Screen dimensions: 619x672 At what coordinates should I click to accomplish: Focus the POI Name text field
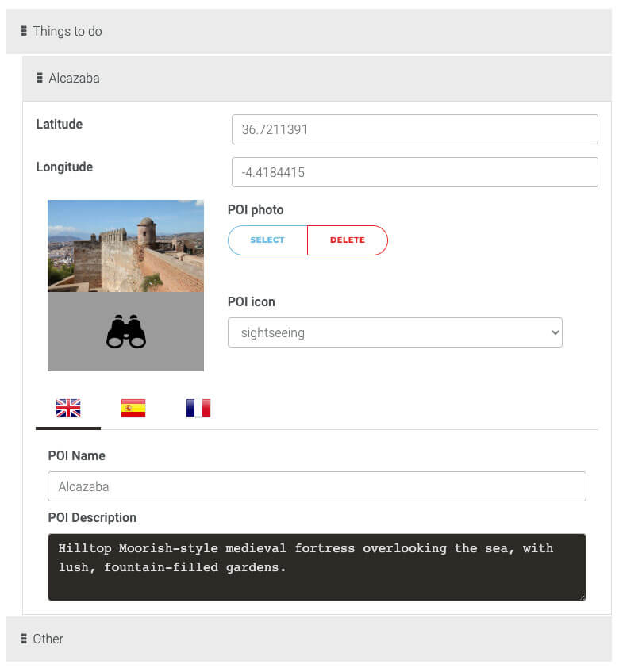click(317, 486)
